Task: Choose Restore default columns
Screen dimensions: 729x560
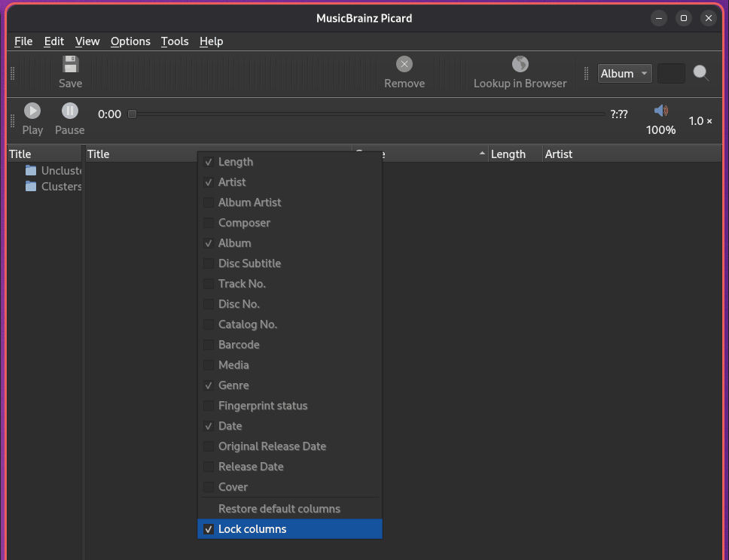Action: click(279, 509)
